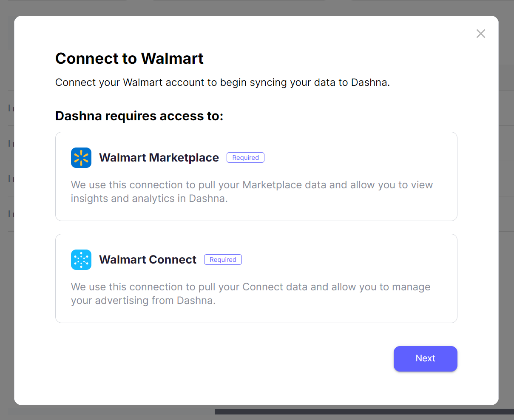Click 'insights and analytics in Dashna' line

tap(149, 199)
